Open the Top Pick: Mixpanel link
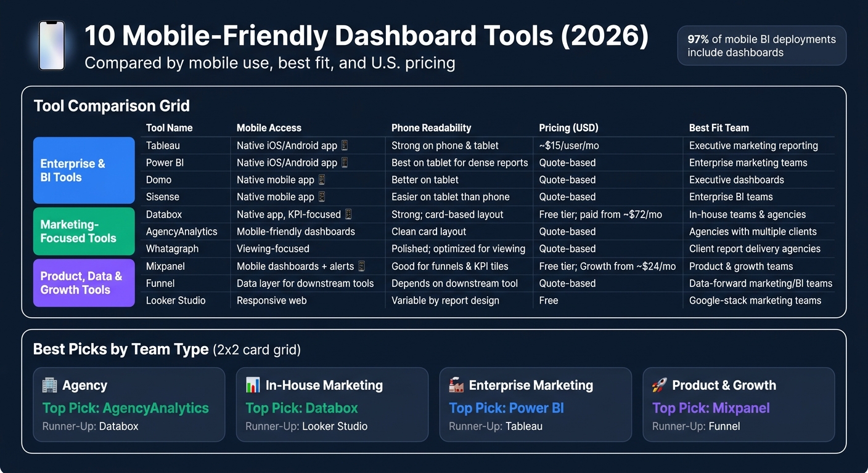 [x=711, y=408]
